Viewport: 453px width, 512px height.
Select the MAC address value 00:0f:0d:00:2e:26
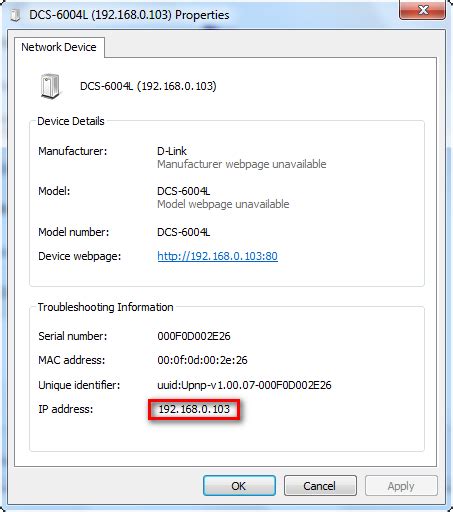click(202, 360)
